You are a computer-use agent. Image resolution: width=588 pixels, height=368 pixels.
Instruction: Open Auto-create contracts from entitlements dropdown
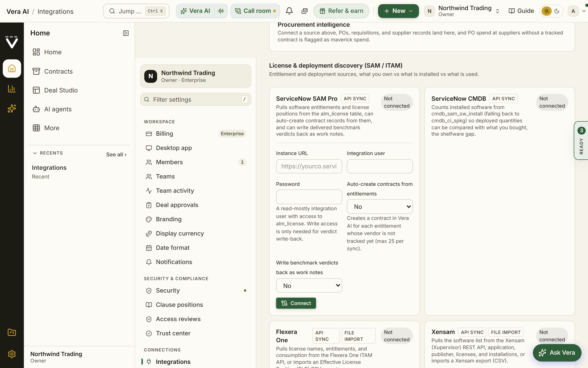point(380,207)
